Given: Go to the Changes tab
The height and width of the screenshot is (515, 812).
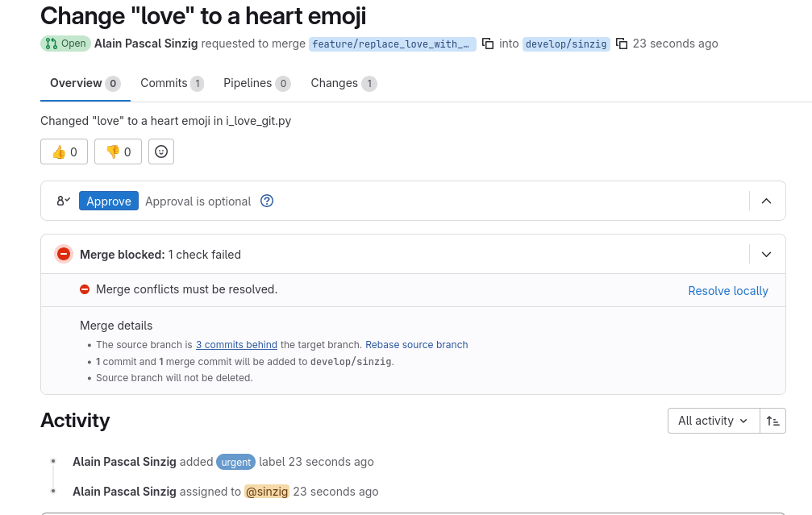Looking at the screenshot, I should point(343,83).
